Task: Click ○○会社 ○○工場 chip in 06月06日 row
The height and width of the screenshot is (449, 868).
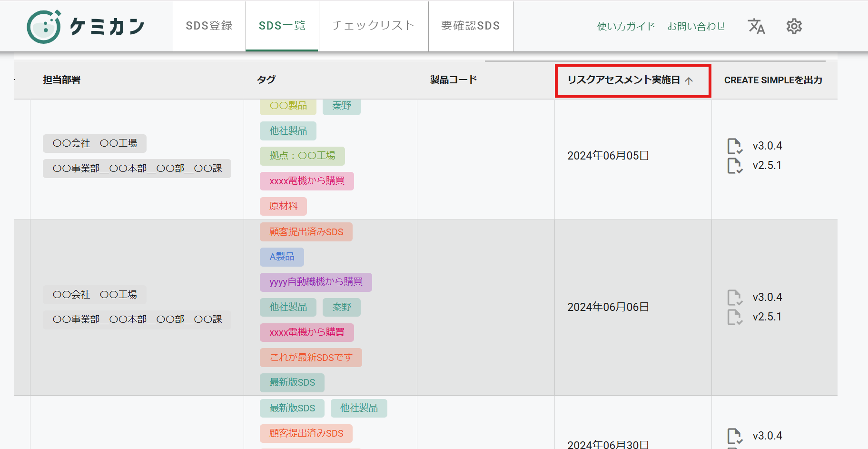Action: coord(95,295)
